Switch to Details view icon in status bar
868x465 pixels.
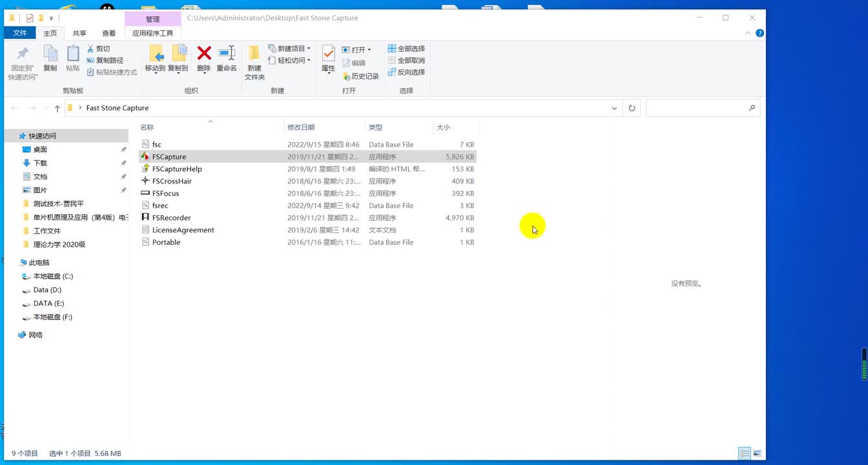tap(745, 453)
